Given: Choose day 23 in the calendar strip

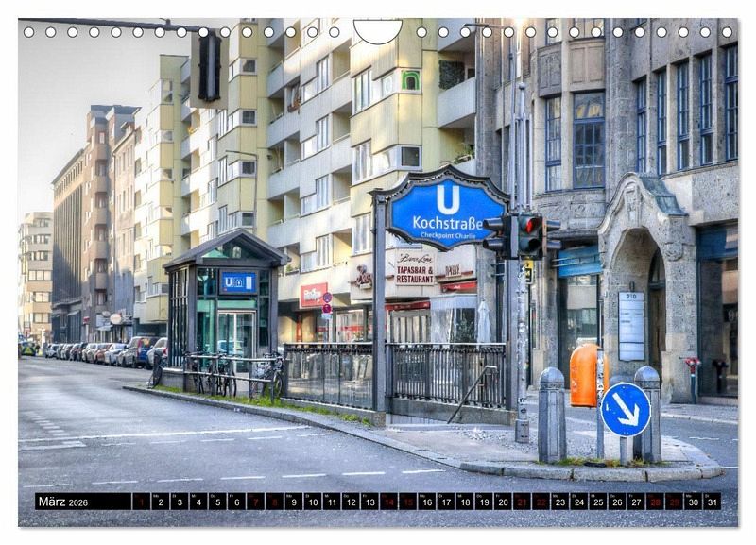Looking at the screenshot, I should [560, 502].
